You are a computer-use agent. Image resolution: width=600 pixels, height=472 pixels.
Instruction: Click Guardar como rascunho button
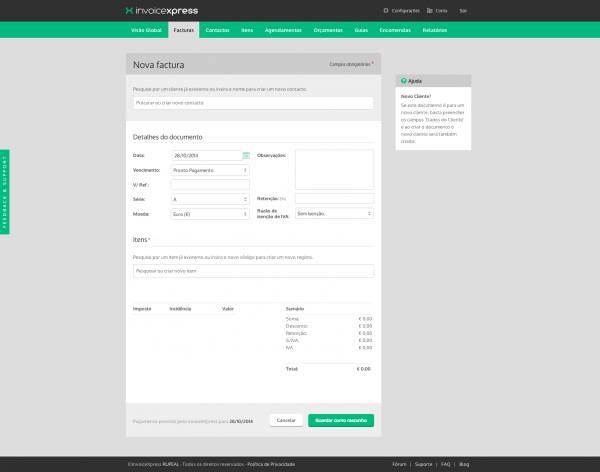341,420
